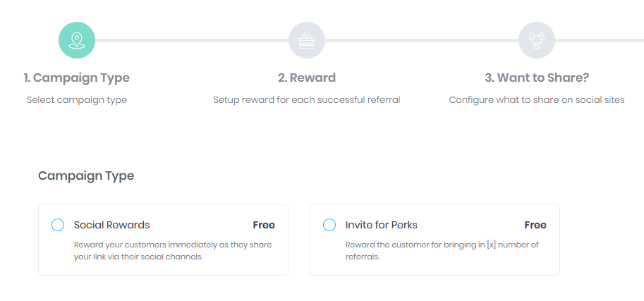
Task: Click the Want to Share step icon
Action: point(537,40)
